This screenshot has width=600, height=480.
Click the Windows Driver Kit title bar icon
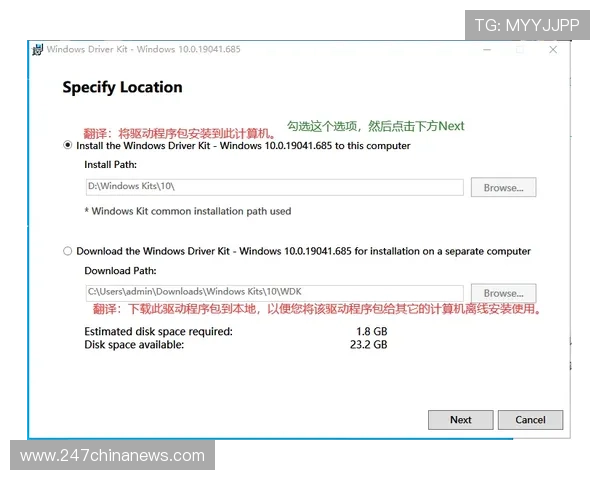coord(37,50)
